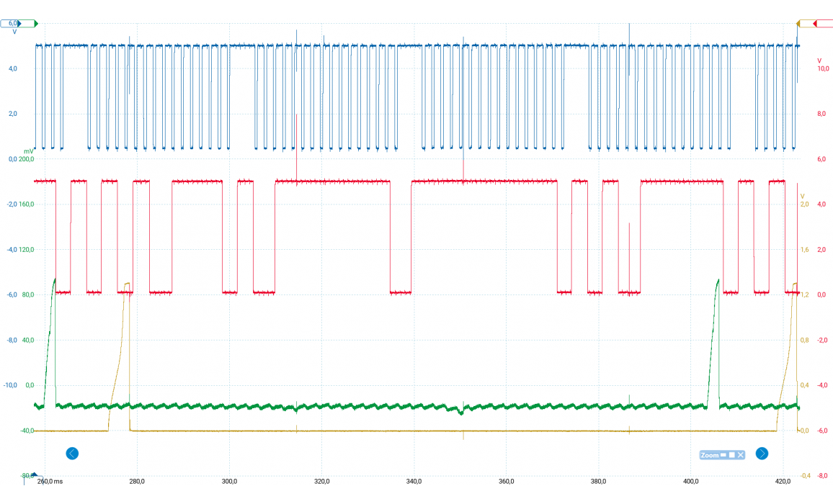Image resolution: width=833 pixels, height=504 pixels.
Task: Select the green channel axis marker
Action: pos(35,24)
